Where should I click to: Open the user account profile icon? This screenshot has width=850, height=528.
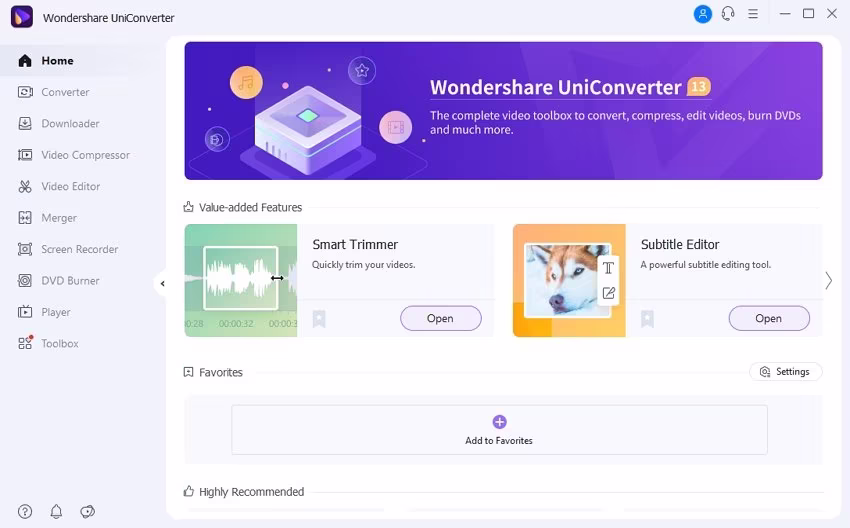pos(703,14)
